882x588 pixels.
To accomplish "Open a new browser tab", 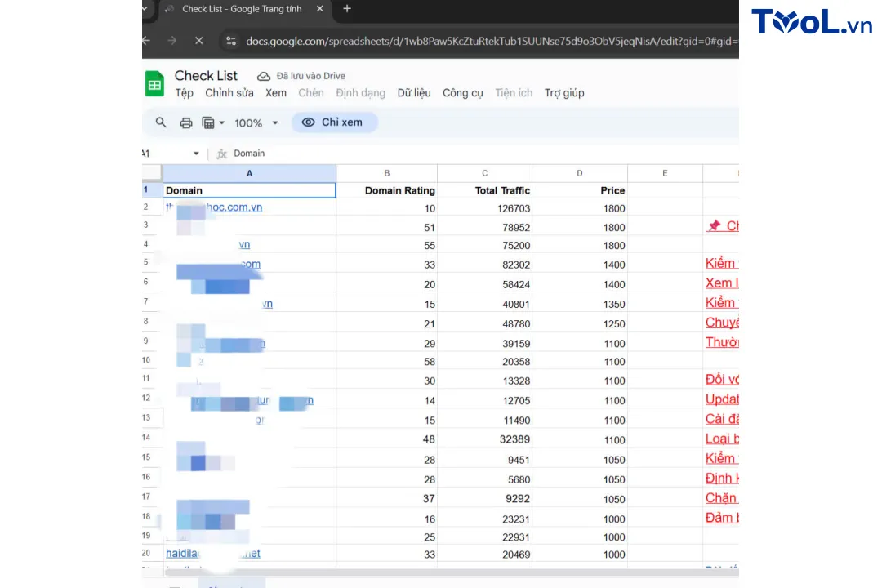I will click(x=347, y=9).
